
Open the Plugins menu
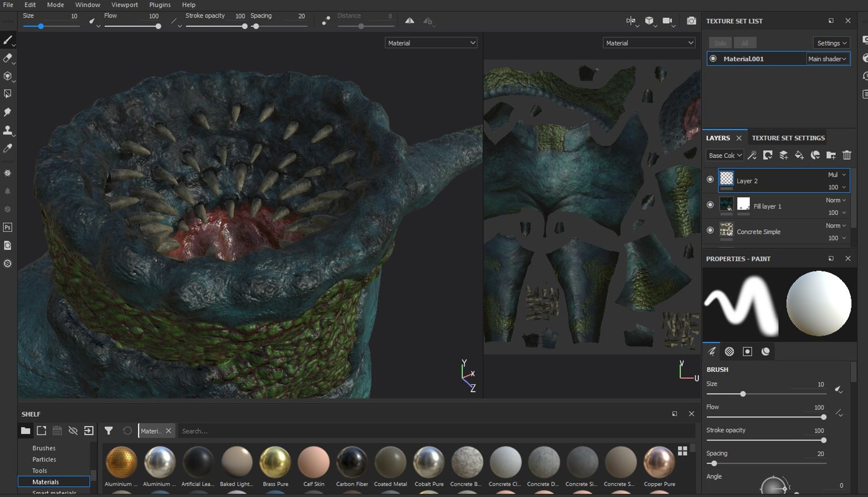point(160,5)
